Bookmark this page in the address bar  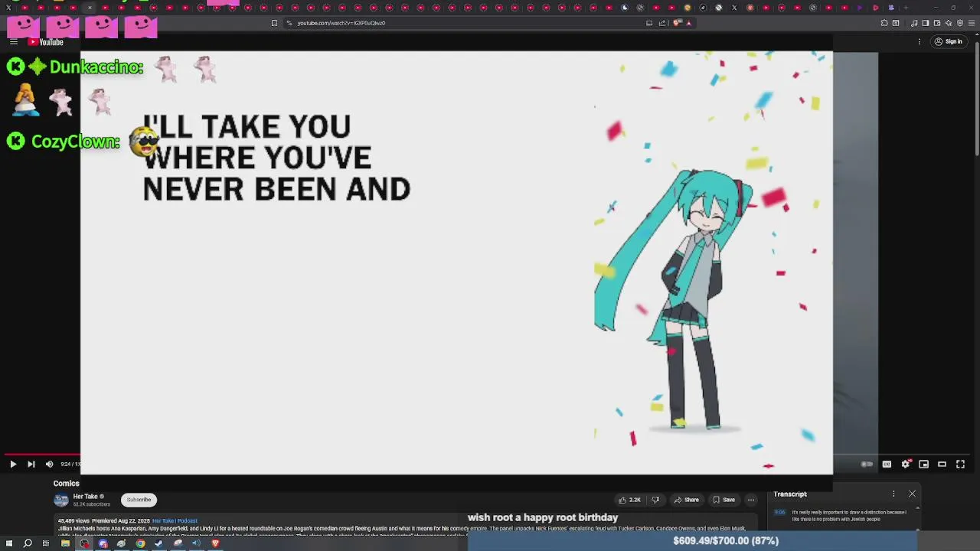(x=274, y=23)
